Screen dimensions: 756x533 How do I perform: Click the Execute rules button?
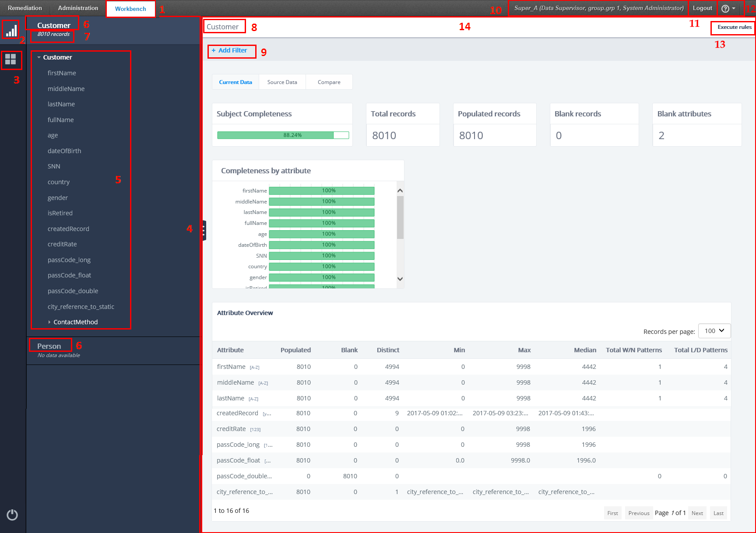[734, 27]
